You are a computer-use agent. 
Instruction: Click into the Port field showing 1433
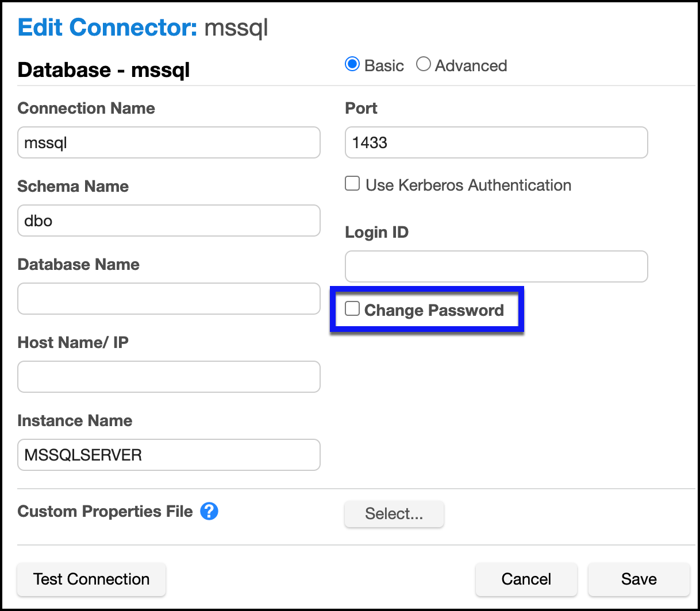point(496,142)
